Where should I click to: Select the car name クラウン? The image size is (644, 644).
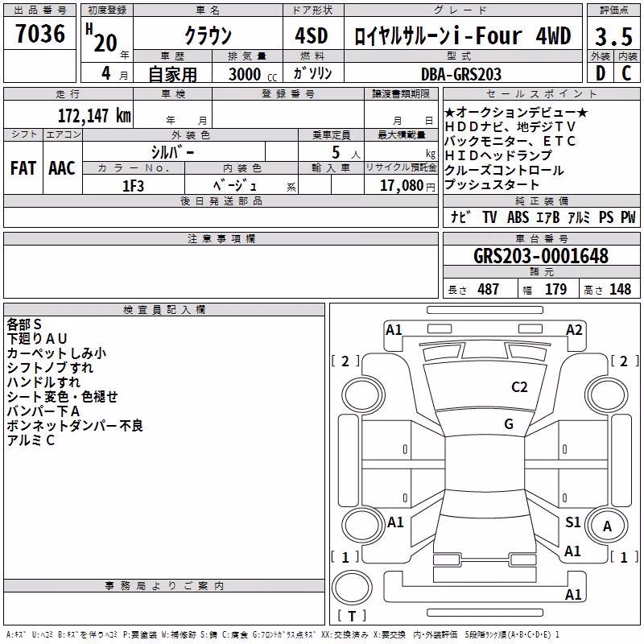pos(208,35)
